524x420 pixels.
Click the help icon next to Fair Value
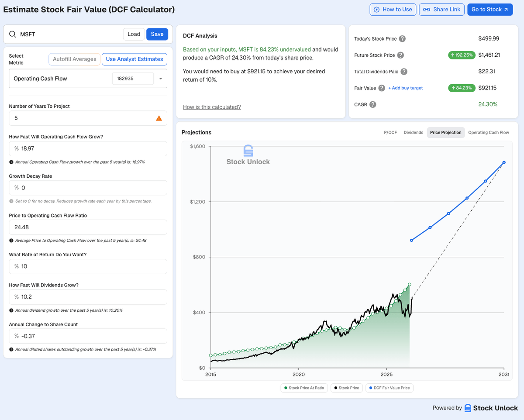382,88
